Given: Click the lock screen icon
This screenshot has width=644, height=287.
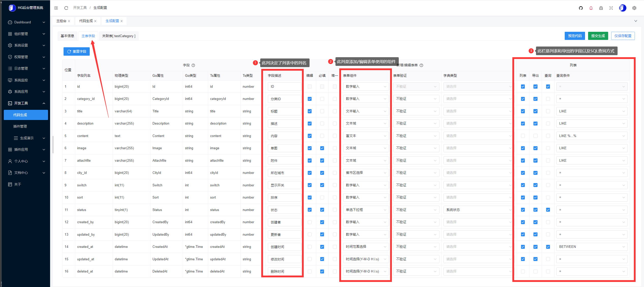Looking at the screenshot, I should pyautogui.click(x=601, y=8).
